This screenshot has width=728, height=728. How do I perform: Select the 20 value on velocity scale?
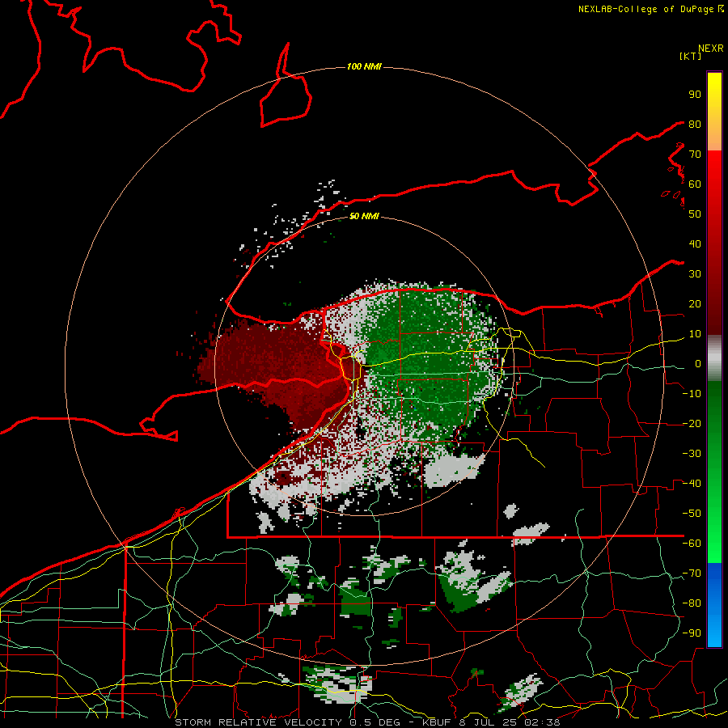tap(695, 303)
